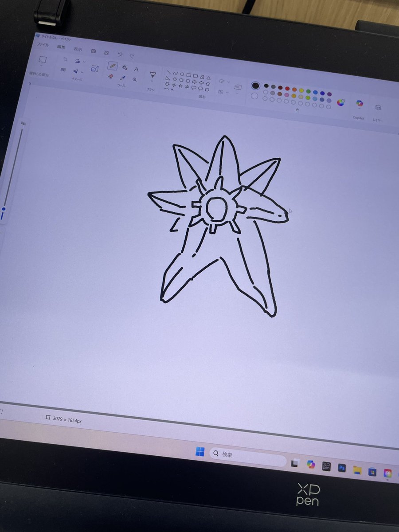Screen dimensions: 399x532
Task: Pick the five-point Star shape
Action: pos(180,86)
